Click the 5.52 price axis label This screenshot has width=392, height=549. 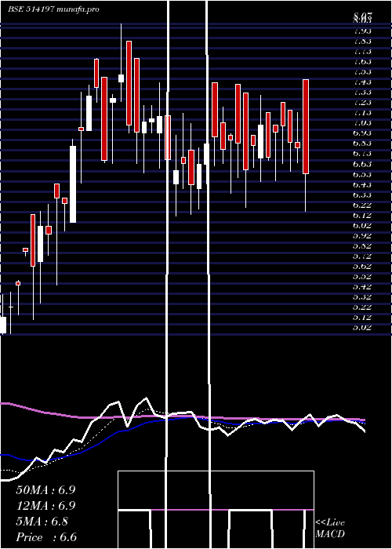362,277
